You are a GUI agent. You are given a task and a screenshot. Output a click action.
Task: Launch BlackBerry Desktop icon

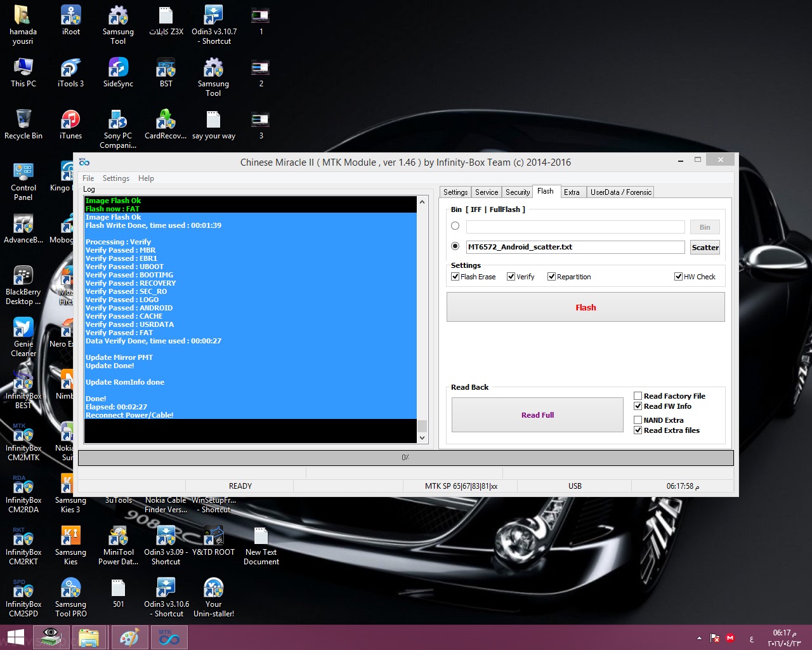(23, 285)
